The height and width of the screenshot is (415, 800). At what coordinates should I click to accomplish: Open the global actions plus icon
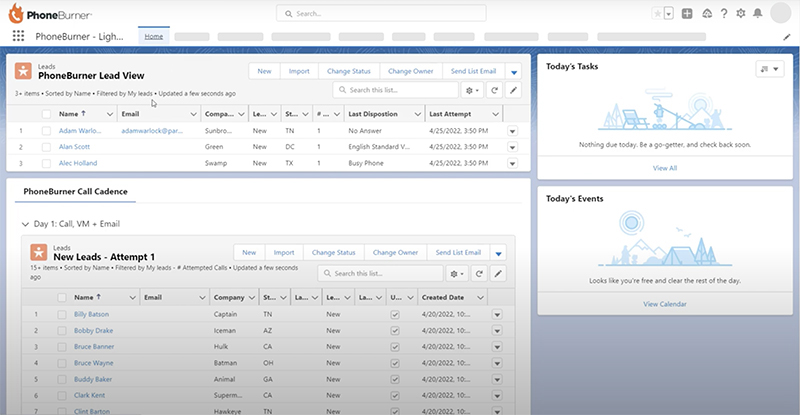687,14
